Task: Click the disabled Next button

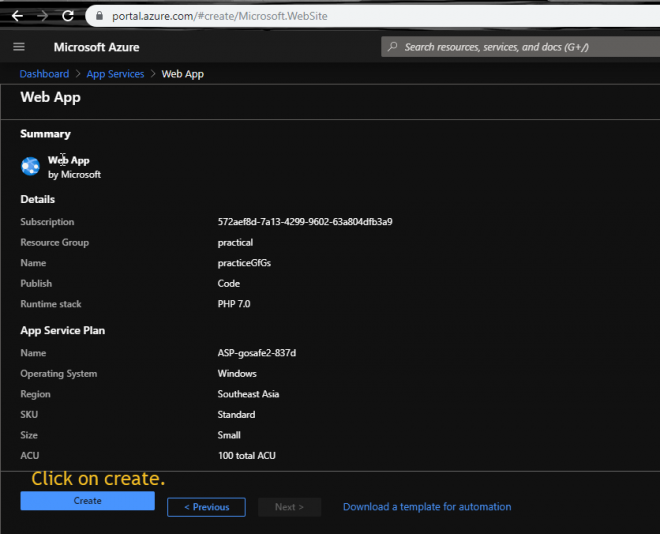Action: point(289,507)
